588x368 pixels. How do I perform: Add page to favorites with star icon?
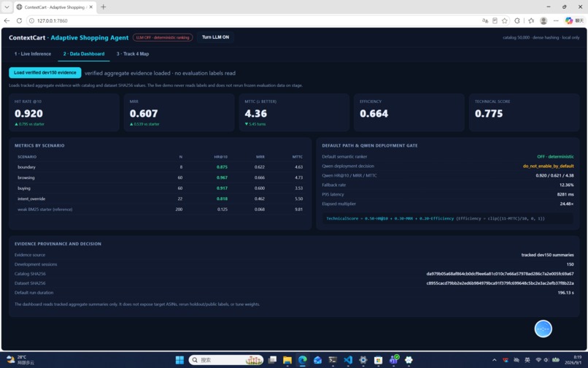tap(505, 20)
